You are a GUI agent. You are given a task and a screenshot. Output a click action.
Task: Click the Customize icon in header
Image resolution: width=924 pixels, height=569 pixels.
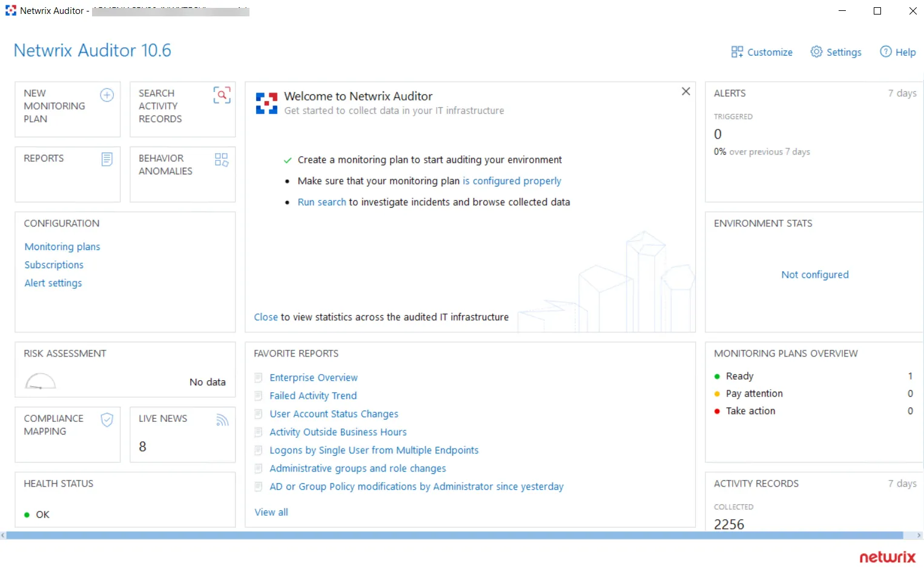pyautogui.click(x=737, y=52)
